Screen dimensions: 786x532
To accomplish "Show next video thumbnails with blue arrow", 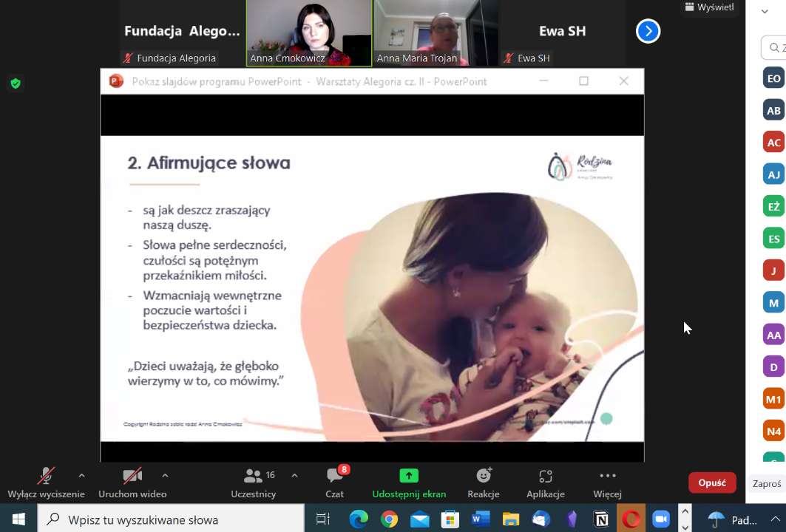I will 648,31.
